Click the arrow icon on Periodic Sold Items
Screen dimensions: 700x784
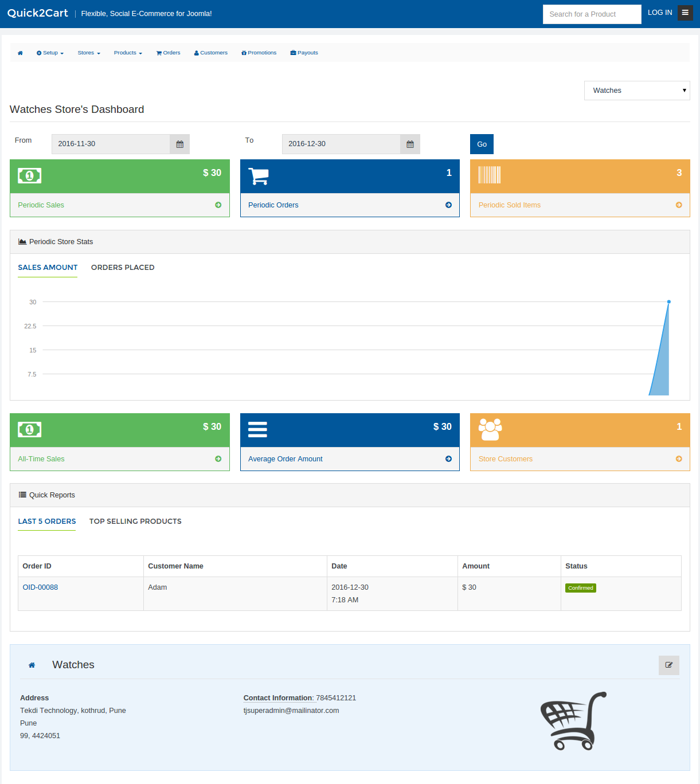coord(679,205)
